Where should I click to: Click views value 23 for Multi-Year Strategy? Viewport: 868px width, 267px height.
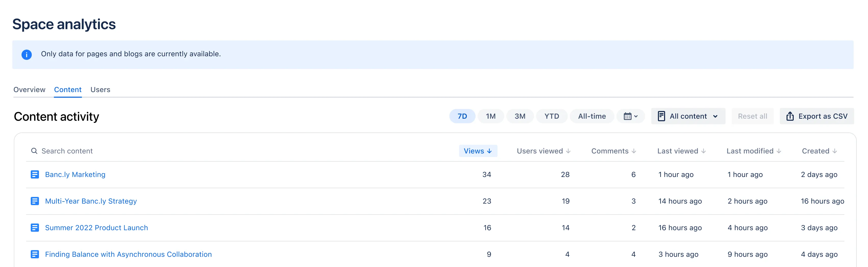pyautogui.click(x=487, y=201)
